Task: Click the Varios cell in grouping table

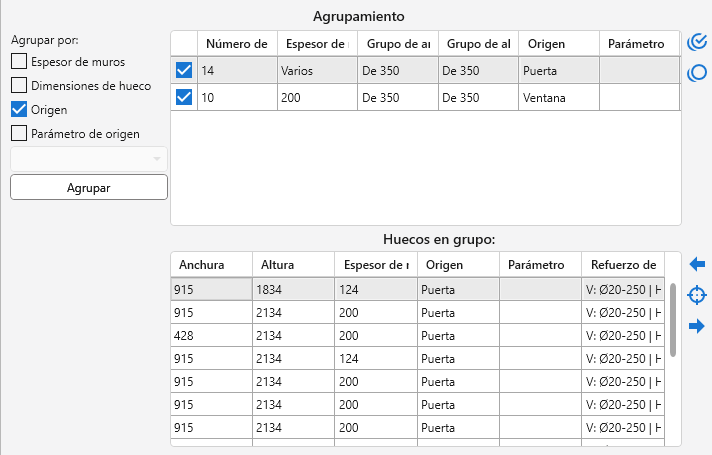Action: (x=315, y=71)
